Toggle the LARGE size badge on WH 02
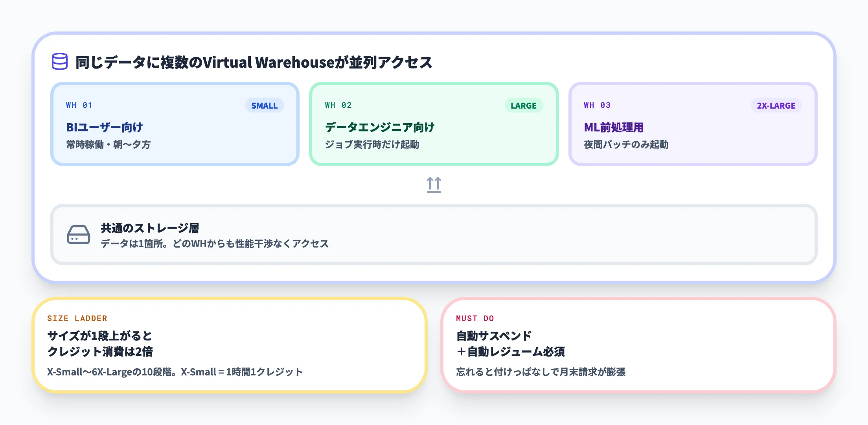Screen dimensions: 868x425 [x=523, y=105]
